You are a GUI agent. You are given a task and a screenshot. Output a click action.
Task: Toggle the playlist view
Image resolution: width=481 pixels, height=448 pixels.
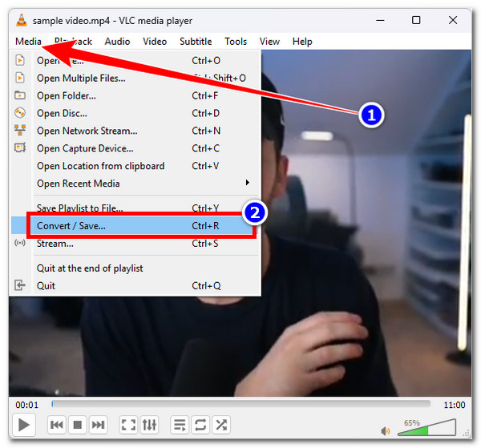180,425
